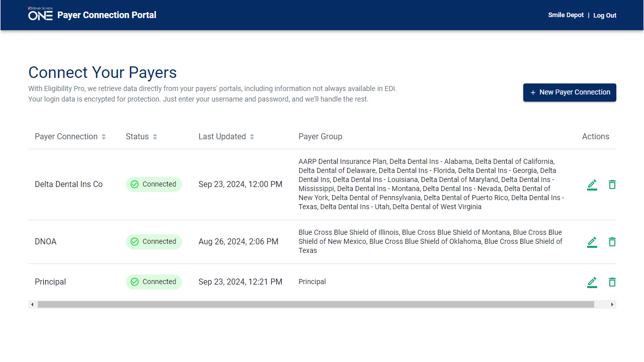
Task: Sort table by Last Updated arrows
Action: point(252,137)
